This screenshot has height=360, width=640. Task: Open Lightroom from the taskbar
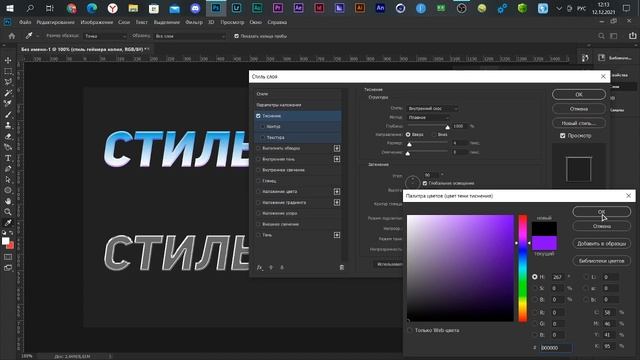(x=236, y=8)
